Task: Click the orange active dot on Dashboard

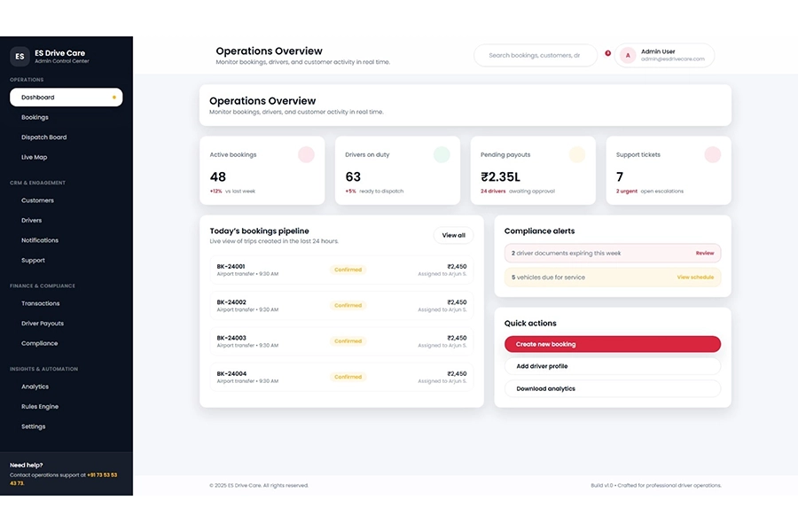Action: [x=114, y=97]
